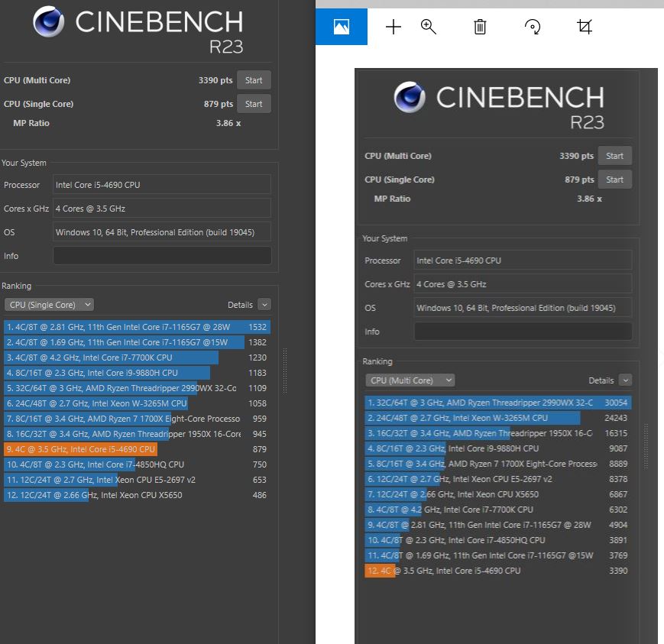Start the CPU Single Core test in left window
664x644 pixels.
pyautogui.click(x=254, y=104)
